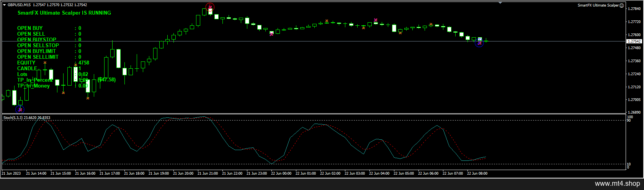The width and height of the screenshot is (644, 190).
Task: Click the magenta cross marker near 22 Jun 00:00
Action: point(271,34)
